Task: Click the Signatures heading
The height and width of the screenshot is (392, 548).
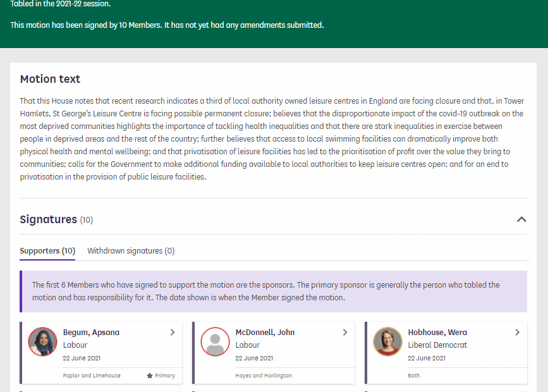Action: click(49, 219)
